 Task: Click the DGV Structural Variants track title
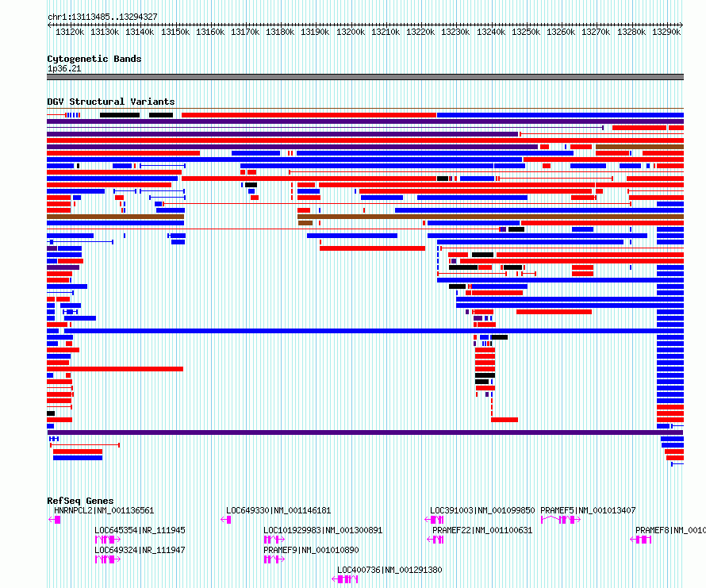click(x=111, y=102)
